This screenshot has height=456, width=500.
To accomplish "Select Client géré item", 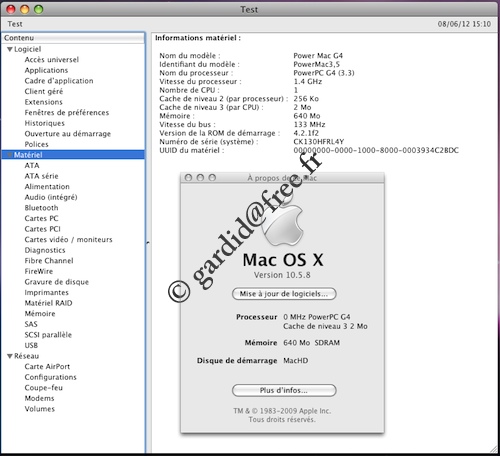I will point(44,91).
